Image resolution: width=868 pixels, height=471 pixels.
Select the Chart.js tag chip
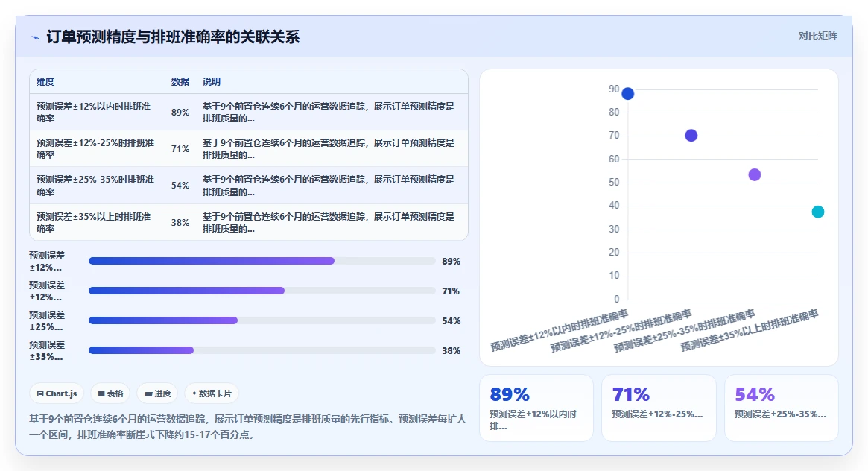(x=57, y=393)
